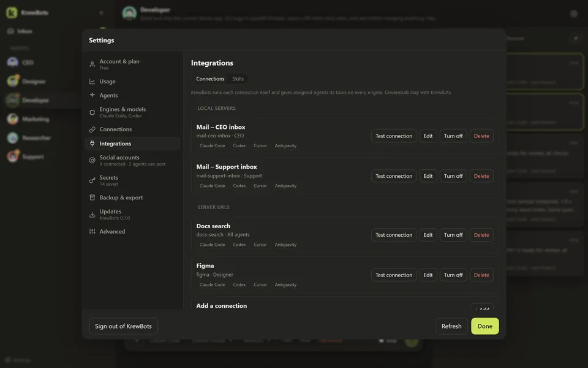Click the mail-ceo-inbox · CEO subtitle
Screen dimensions: 588x368
(x=220, y=136)
